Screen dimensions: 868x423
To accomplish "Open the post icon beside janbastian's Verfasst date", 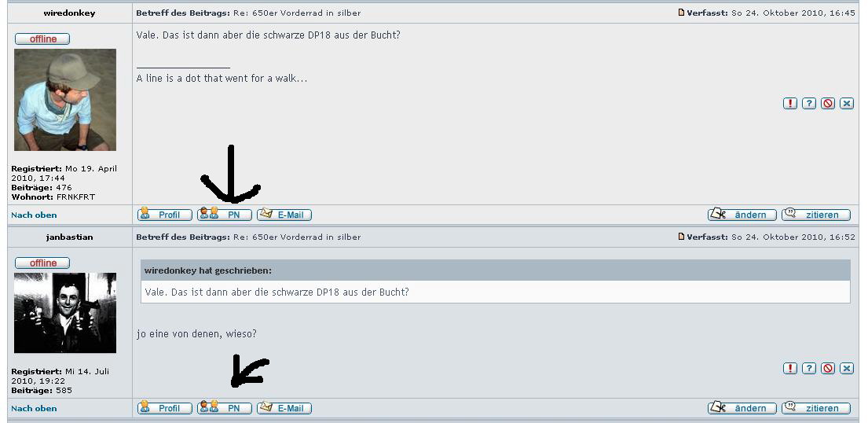I will pyautogui.click(x=682, y=236).
